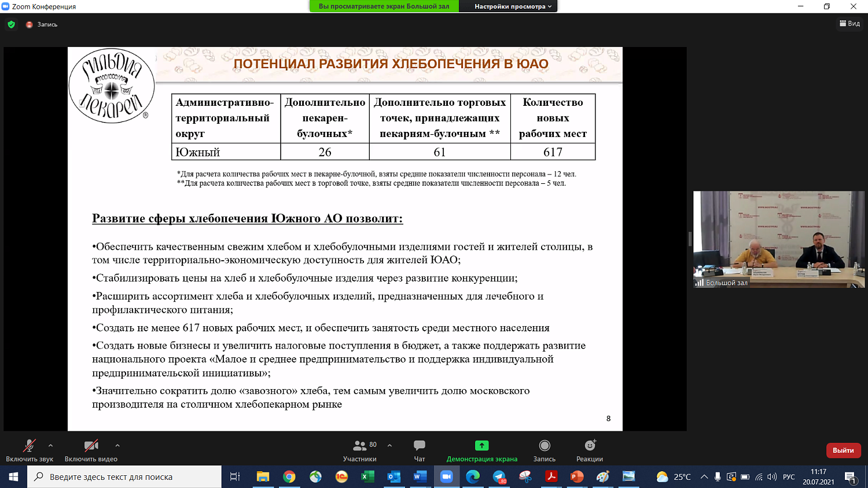Screen dimensions: 868x488
Task: Click the microphone tray icon
Action: point(718,476)
